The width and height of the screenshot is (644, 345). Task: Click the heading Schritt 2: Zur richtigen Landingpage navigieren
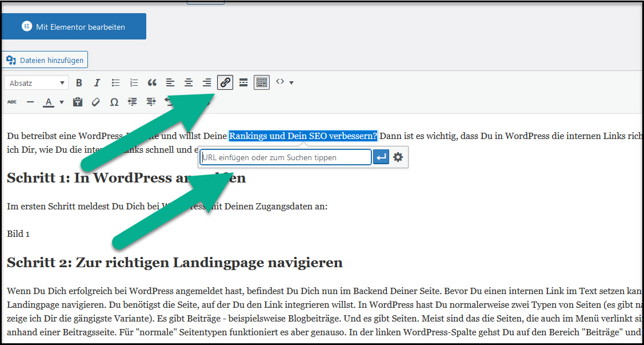pyautogui.click(x=174, y=263)
